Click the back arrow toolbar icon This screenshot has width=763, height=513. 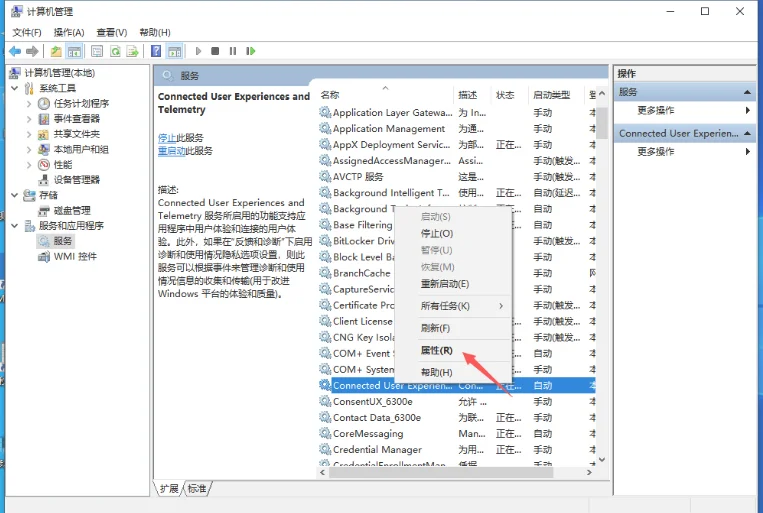15,51
